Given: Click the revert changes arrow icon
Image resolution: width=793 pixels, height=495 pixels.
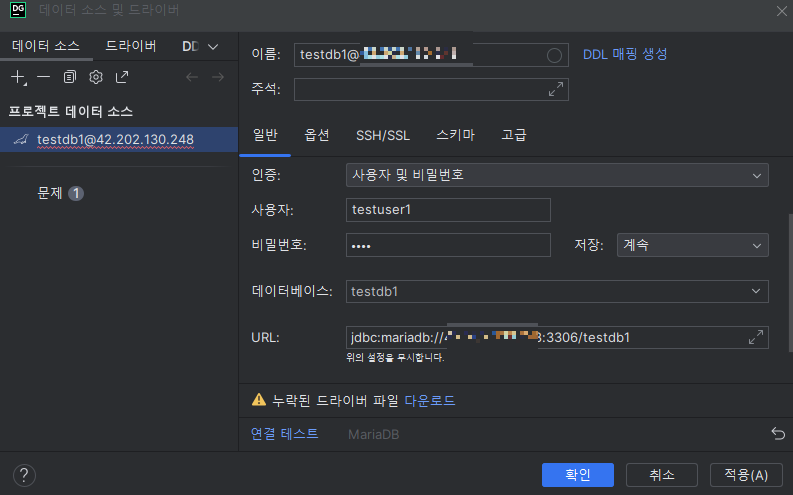Looking at the screenshot, I should pos(778,434).
